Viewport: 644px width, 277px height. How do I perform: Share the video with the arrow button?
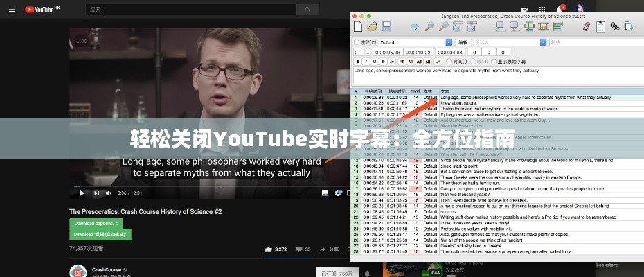tap(329, 249)
